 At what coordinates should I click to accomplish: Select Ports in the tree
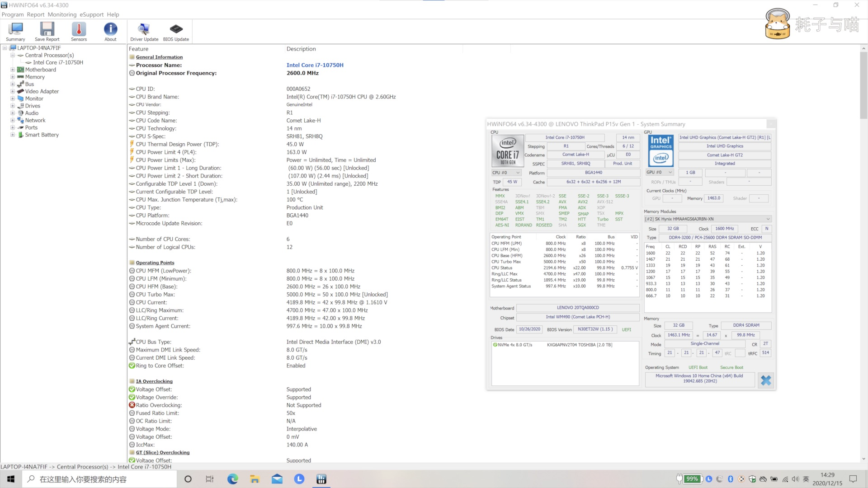(31, 127)
